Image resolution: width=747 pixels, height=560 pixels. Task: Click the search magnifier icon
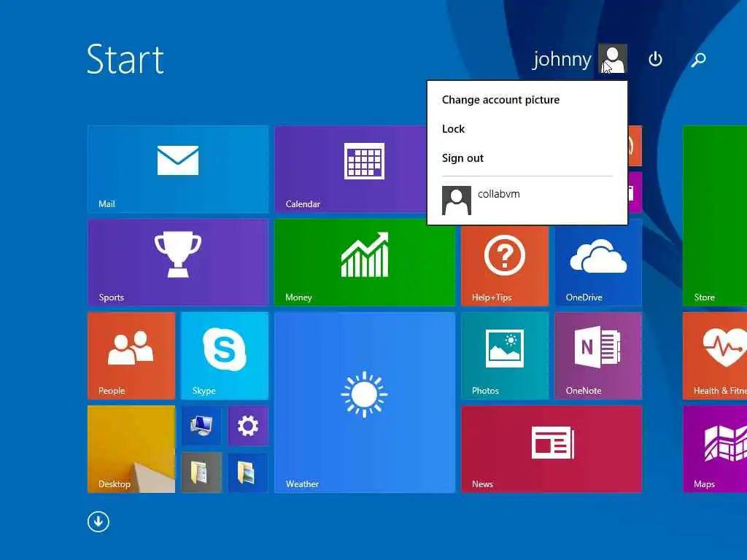(698, 59)
